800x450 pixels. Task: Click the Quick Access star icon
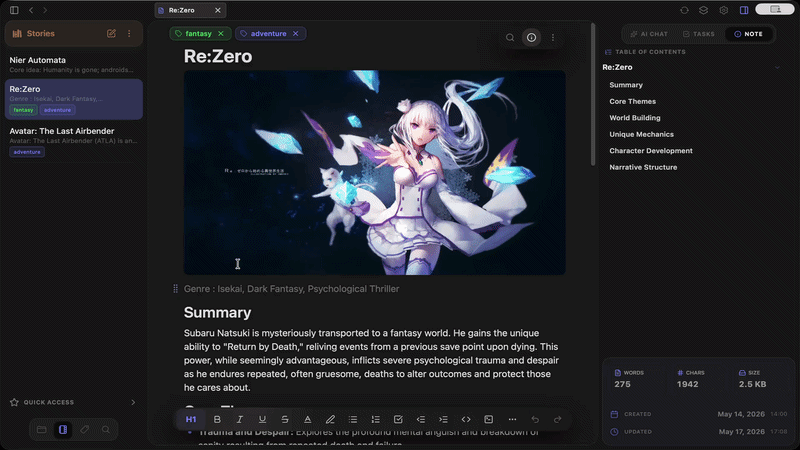click(14, 403)
